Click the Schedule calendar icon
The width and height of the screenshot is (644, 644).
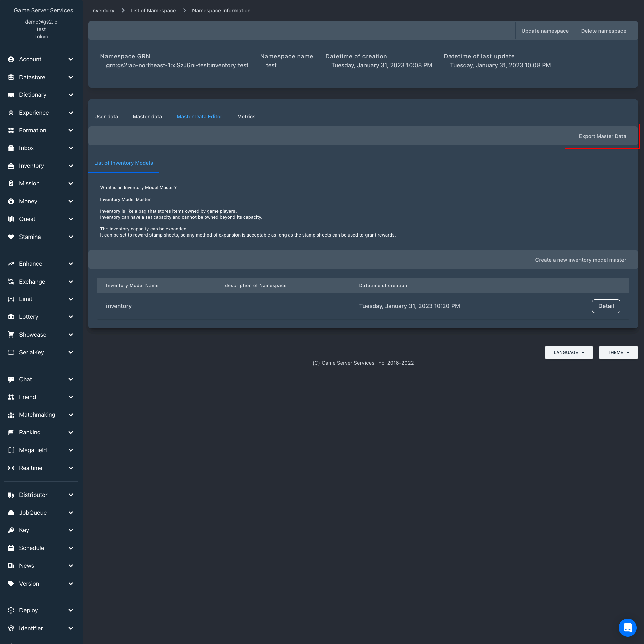(x=11, y=548)
